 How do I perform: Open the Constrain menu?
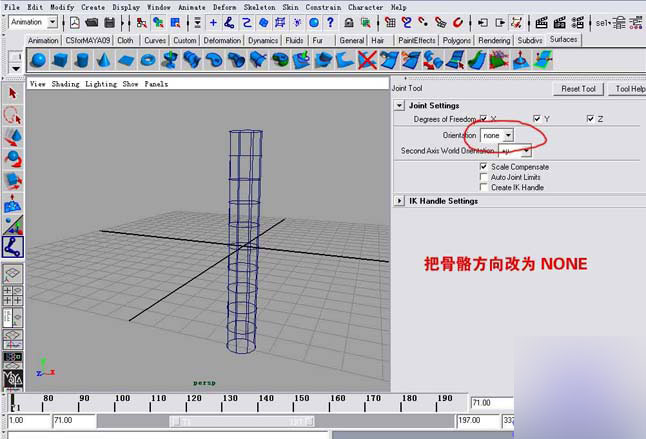323,7
